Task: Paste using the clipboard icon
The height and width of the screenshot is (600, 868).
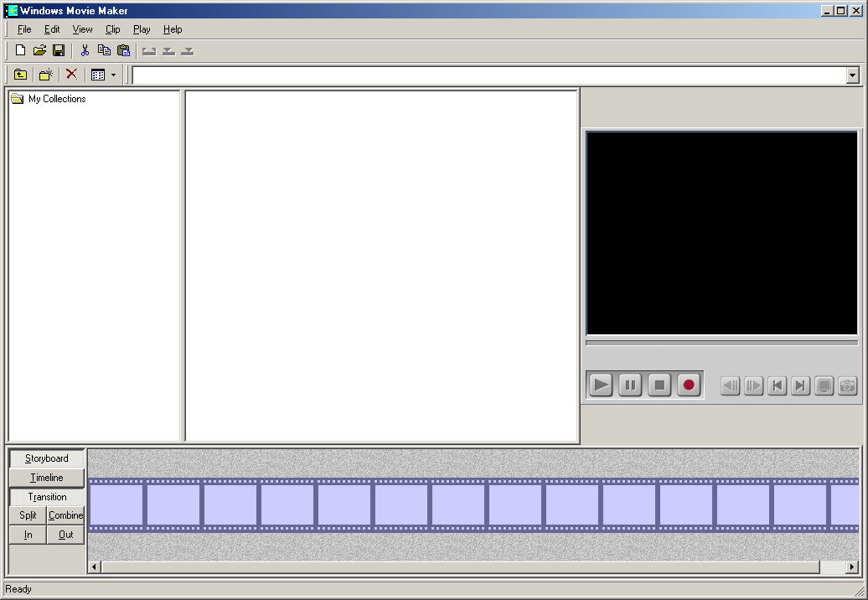Action: pos(123,50)
